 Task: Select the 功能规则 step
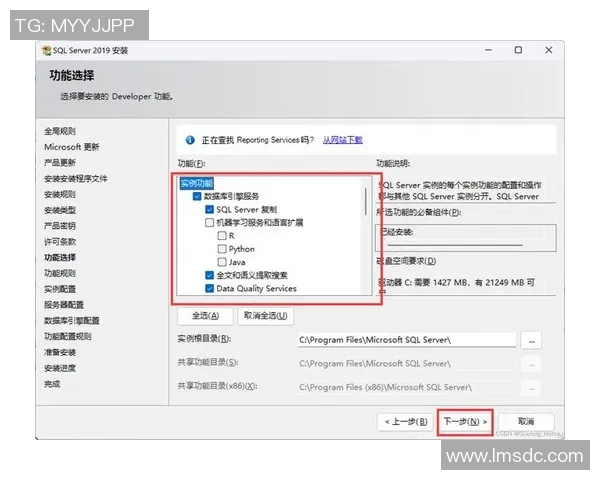pos(60,273)
